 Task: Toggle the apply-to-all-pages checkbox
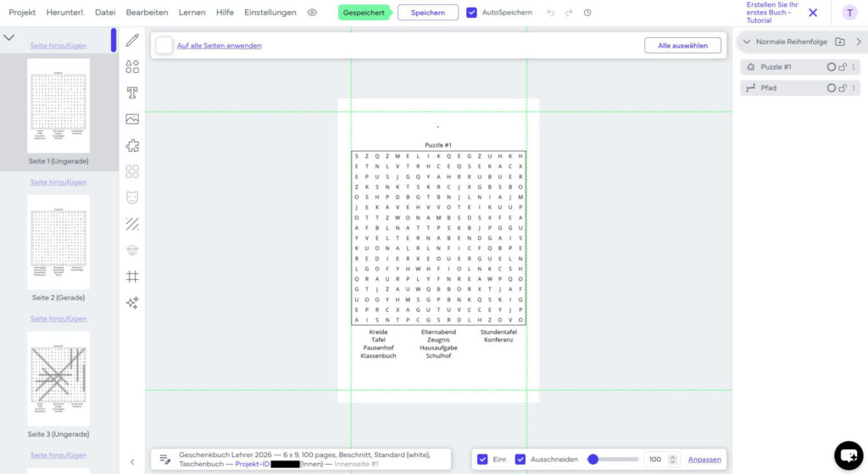click(x=164, y=46)
